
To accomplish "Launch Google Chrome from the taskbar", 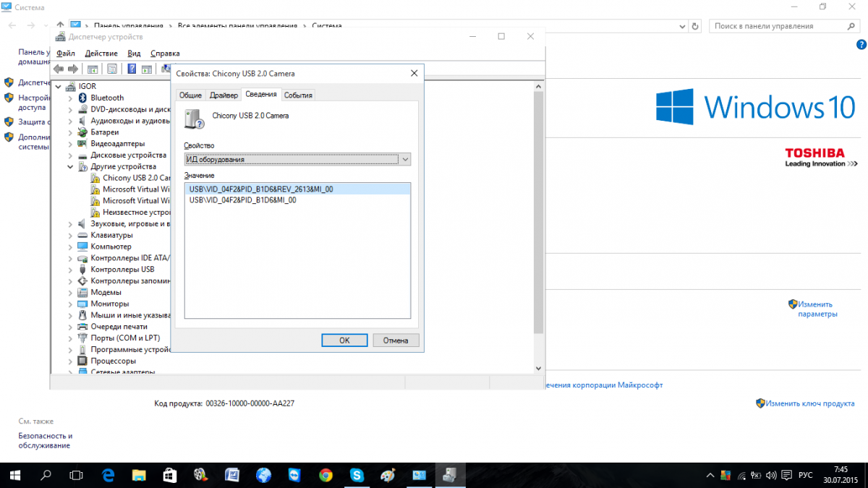I will (x=325, y=474).
